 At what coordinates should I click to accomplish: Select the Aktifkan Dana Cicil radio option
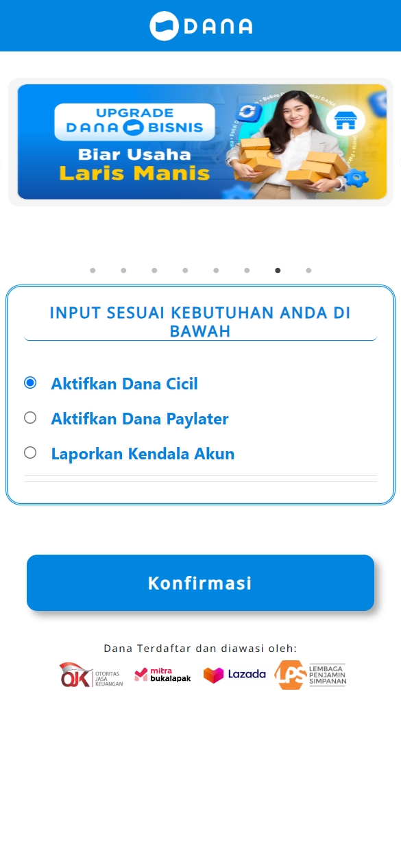point(30,383)
